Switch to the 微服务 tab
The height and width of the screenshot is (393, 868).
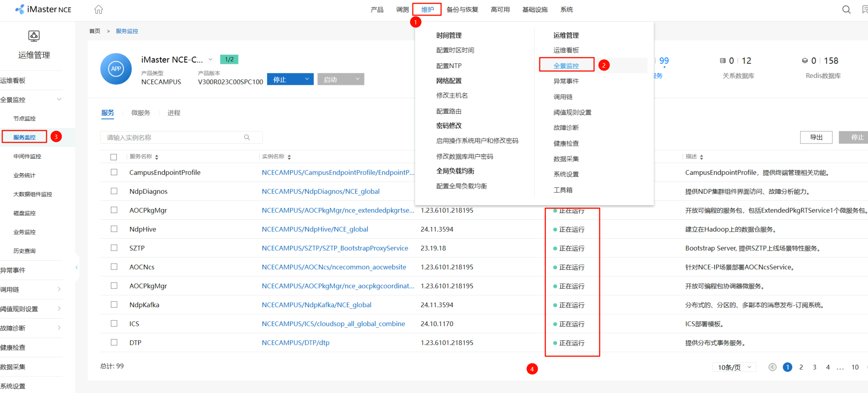[141, 113]
